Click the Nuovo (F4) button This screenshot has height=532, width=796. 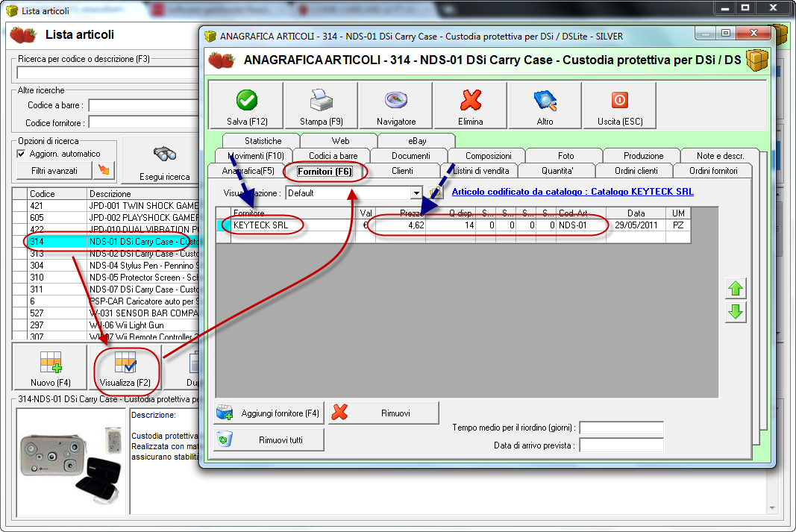[50, 367]
